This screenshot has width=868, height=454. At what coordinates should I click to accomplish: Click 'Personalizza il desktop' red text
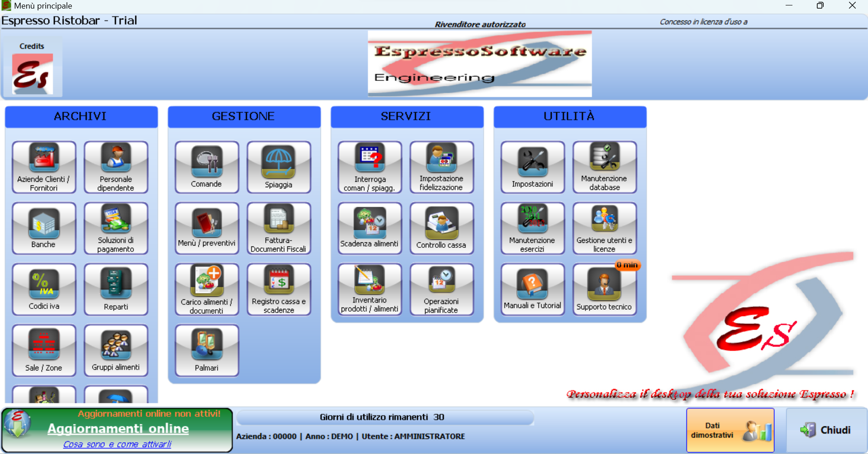tap(711, 394)
